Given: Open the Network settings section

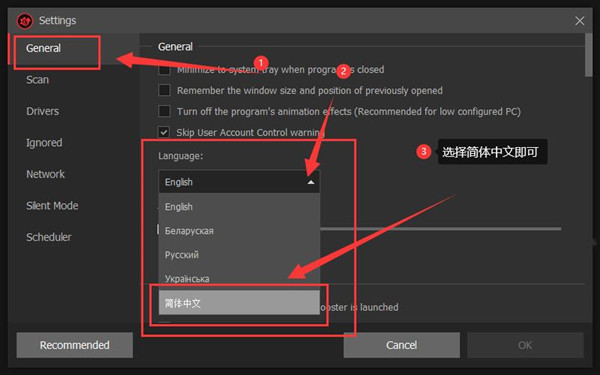Looking at the screenshot, I should [46, 174].
